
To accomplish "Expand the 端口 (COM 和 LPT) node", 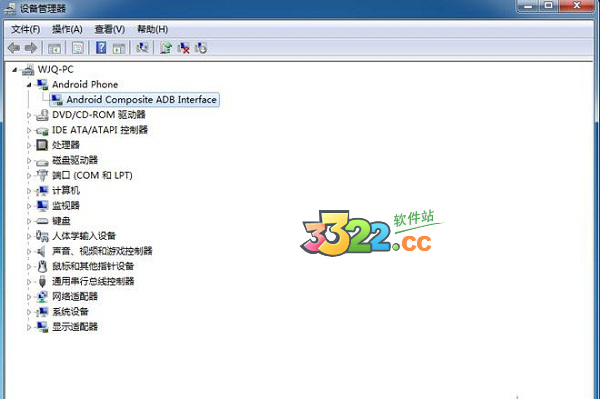I will coord(29,176).
